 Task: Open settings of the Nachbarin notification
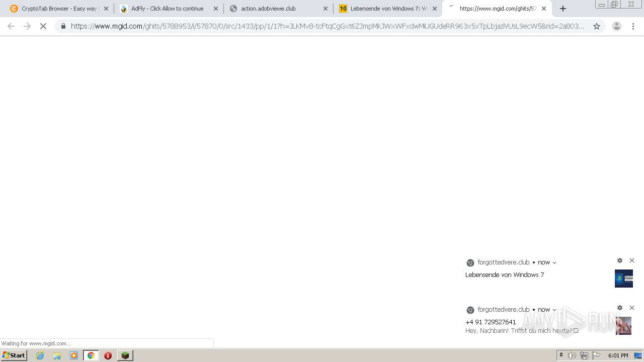click(620, 308)
